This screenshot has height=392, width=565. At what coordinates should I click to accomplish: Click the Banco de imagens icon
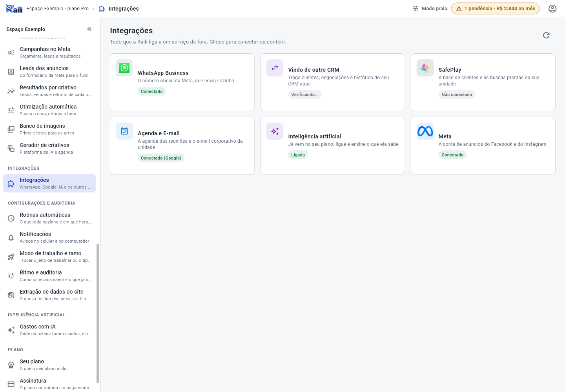(x=11, y=129)
